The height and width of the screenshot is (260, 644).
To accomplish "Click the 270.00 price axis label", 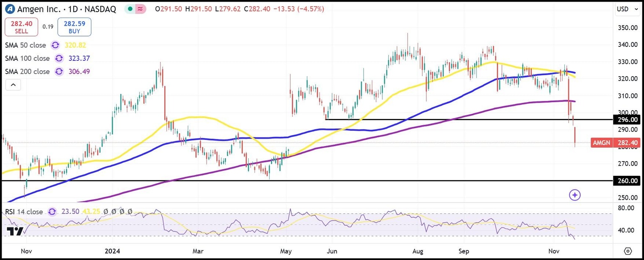I will [x=627, y=164].
